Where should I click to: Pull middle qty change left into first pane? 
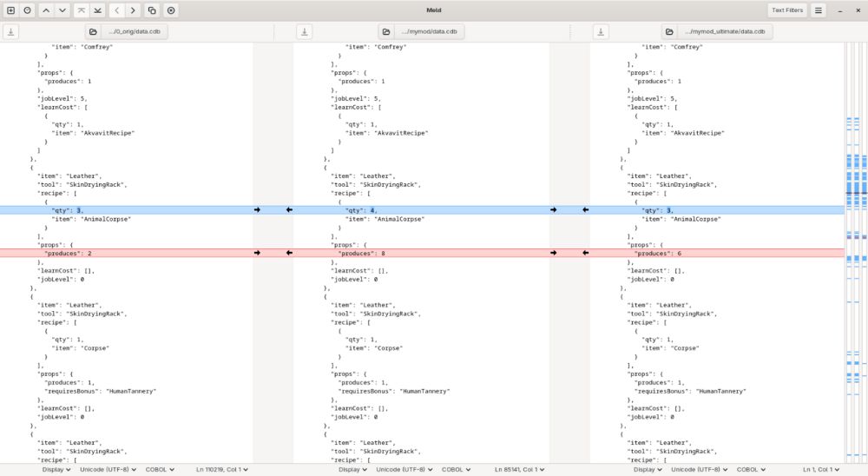(x=289, y=210)
